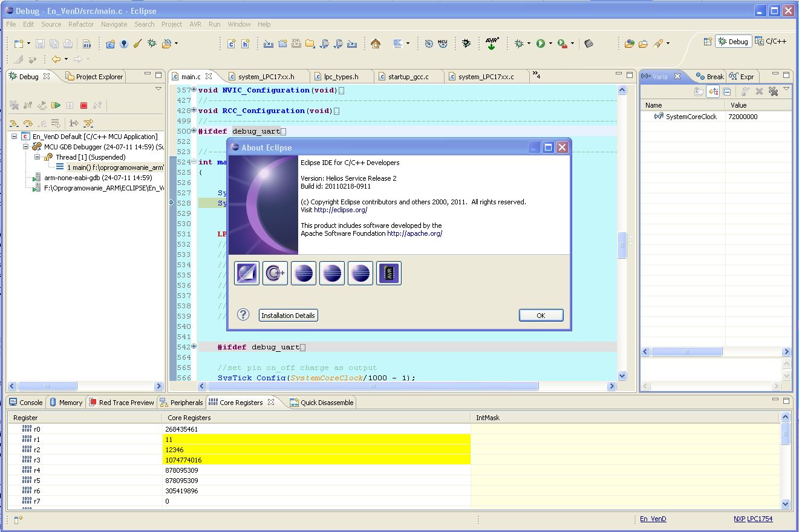Click the fast view icon in status bar
This screenshot has width=799, height=532.
click(18, 519)
